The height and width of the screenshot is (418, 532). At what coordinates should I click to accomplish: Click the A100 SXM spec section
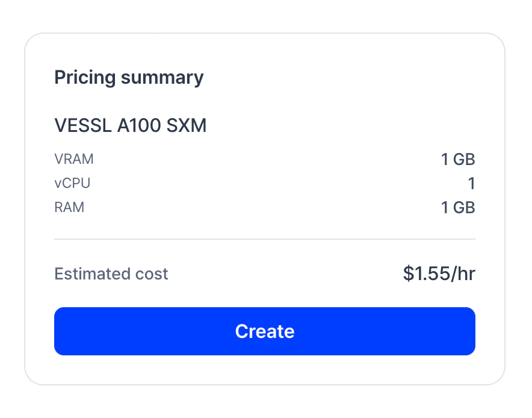pyautogui.click(x=265, y=166)
